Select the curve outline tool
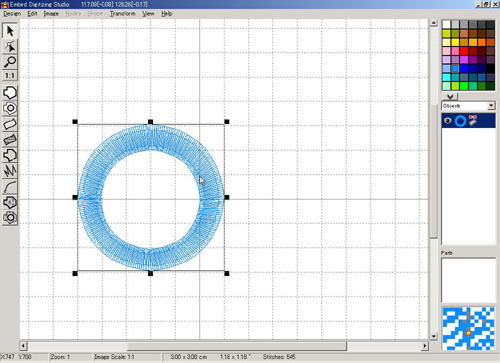Screen dimensions: 500x363 coord(10,187)
